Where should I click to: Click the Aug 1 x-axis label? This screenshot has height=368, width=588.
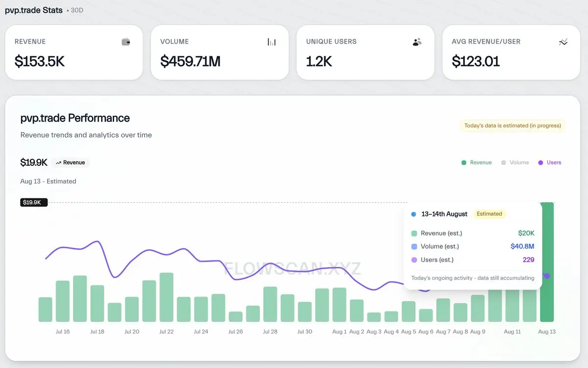(340, 332)
